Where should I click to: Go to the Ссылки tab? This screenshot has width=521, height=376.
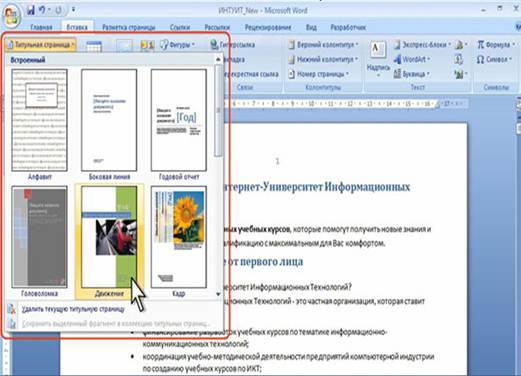[x=180, y=27]
